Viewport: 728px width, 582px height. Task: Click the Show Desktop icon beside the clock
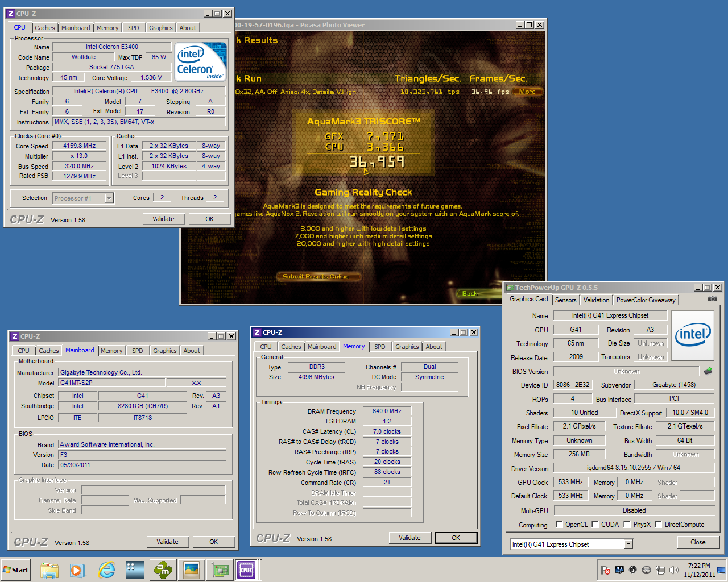click(x=721, y=570)
